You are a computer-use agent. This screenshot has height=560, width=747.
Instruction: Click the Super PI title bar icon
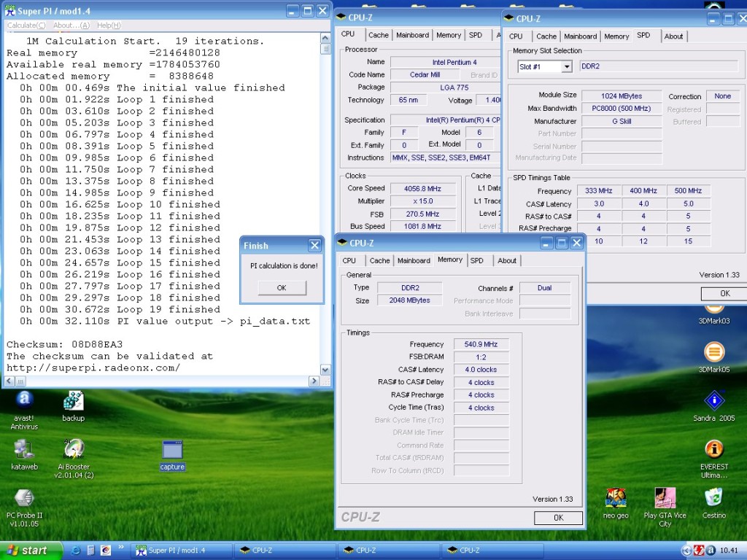click(9, 10)
